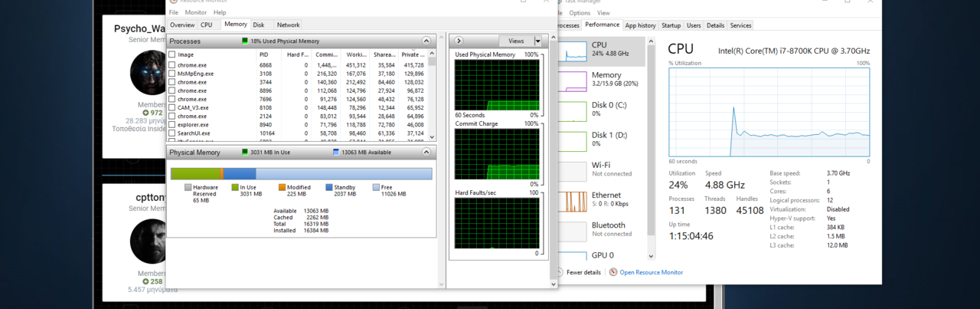Click green indicator beside 18% Used Physical Memory
This screenshot has height=309, width=980.
click(245, 41)
